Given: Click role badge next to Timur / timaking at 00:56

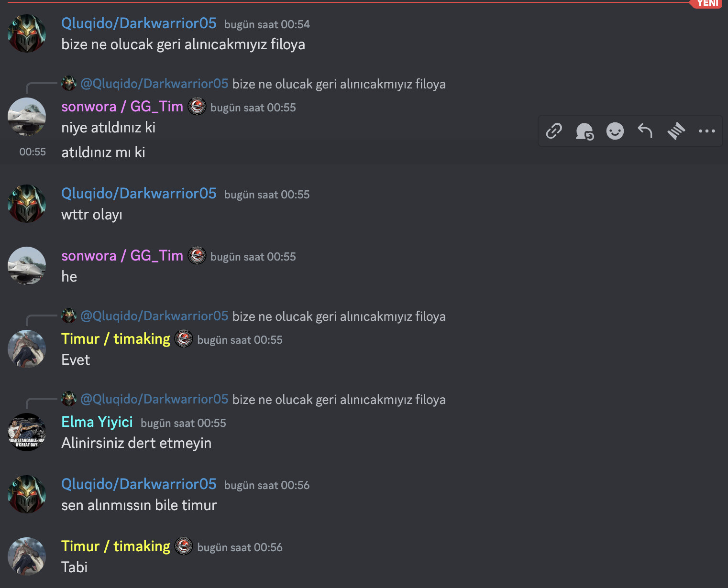Looking at the screenshot, I should (x=184, y=546).
